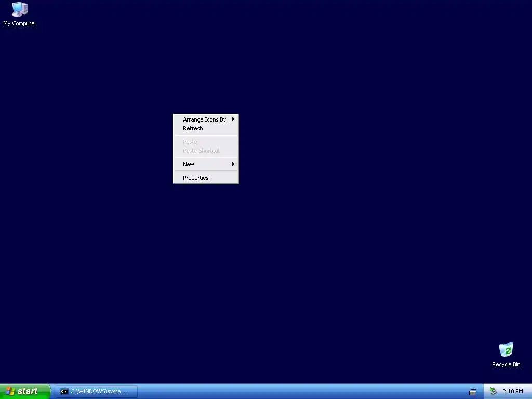Image resolution: width=532 pixels, height=399 pixels.
Task: Click the command prompt icon in the taskbar button
Action: [64, 391]
